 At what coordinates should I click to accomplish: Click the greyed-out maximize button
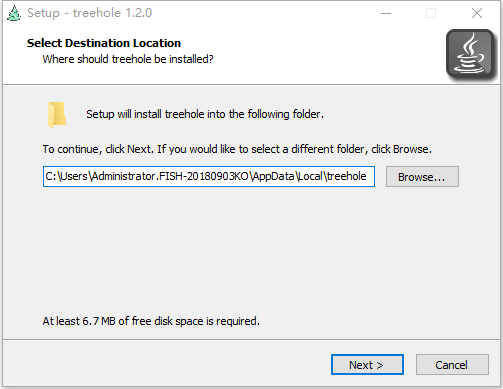coord(431,13)
